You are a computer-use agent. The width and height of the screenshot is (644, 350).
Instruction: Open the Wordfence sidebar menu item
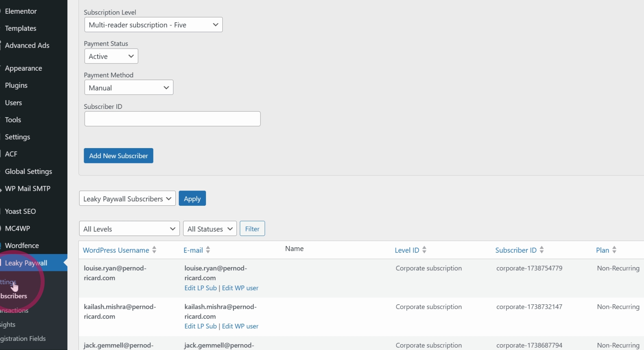[x=22, y=245]
